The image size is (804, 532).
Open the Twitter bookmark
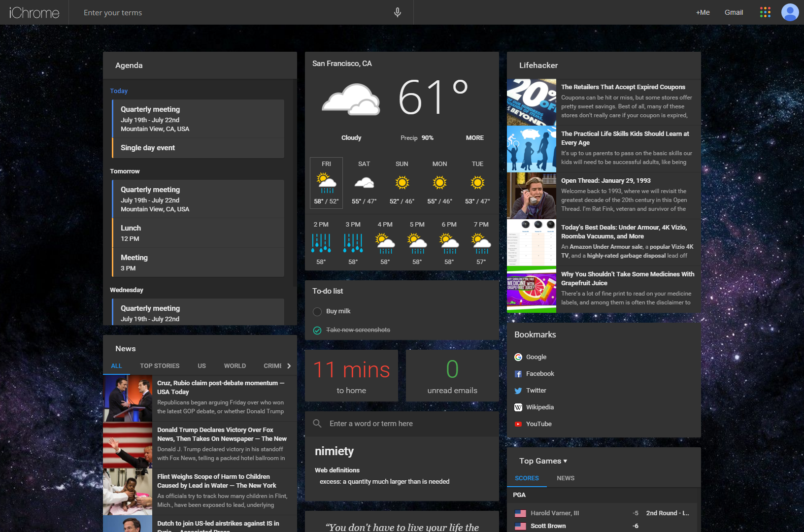coord(536,391)
